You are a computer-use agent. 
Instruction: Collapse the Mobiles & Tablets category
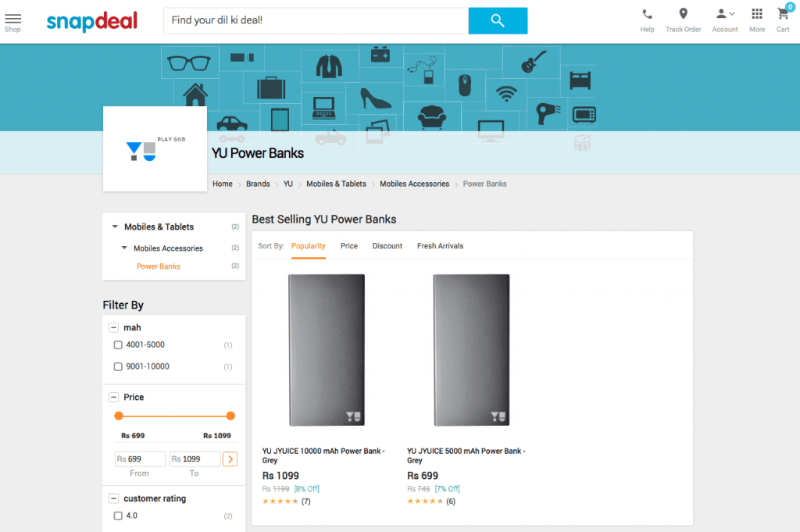pos(115,227)
